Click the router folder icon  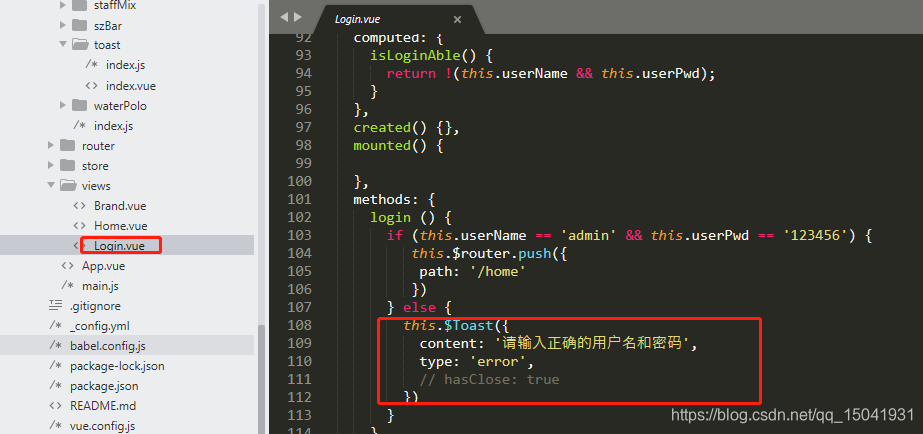pos(67,145)
